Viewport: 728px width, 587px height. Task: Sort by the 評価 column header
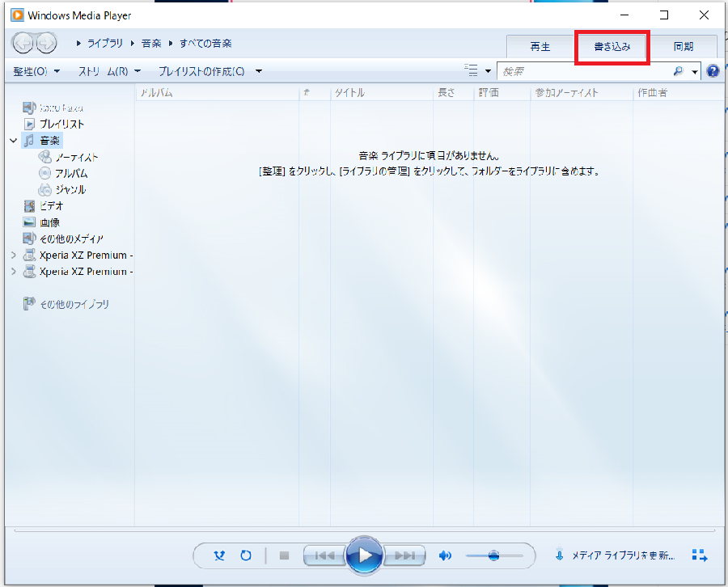502,93
